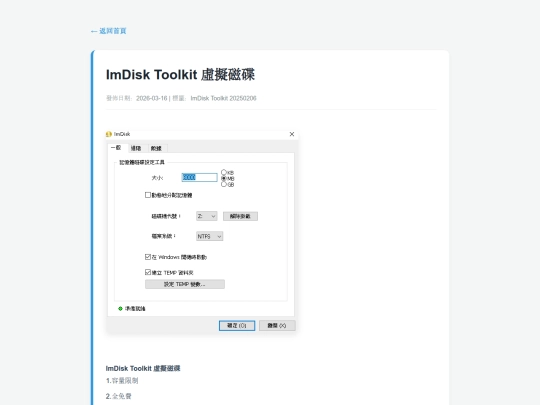Toggle the create TEMP folder checkbox
The image size is (540, 405).
coord(148,272)
